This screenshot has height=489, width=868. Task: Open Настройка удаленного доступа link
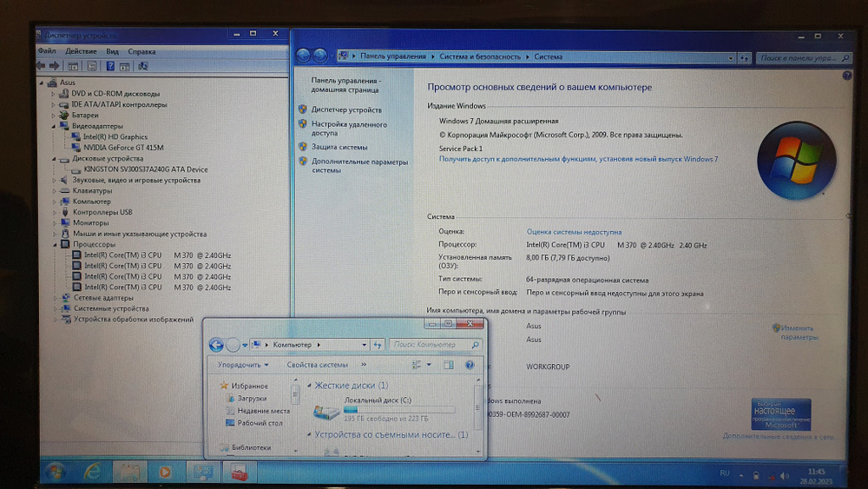click(x=349, y=129)
